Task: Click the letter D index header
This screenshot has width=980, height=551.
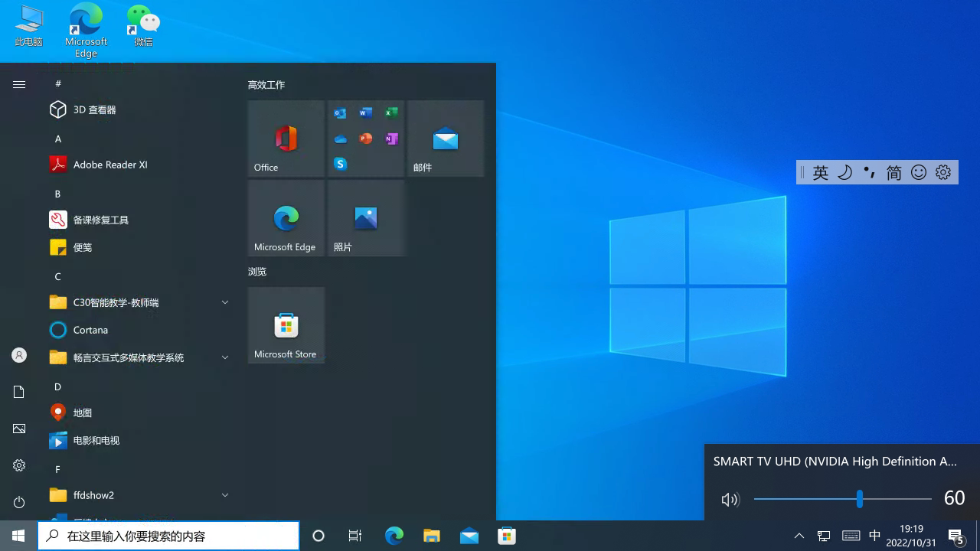Action: pos(57,386)
